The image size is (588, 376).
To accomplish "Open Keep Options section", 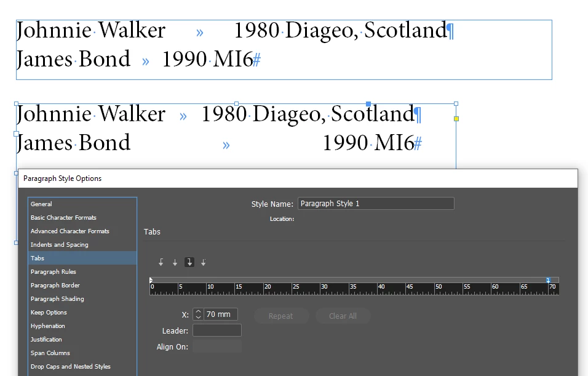I will tap(82, 312).
